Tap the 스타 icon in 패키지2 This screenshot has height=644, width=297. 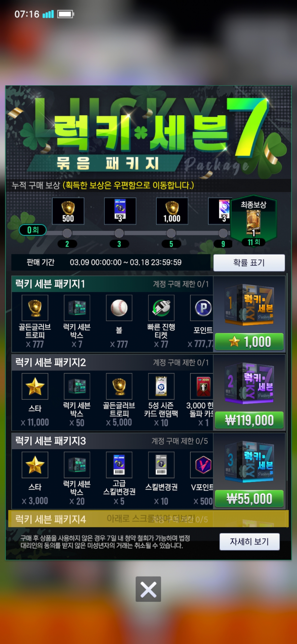[x=35, y=386]
